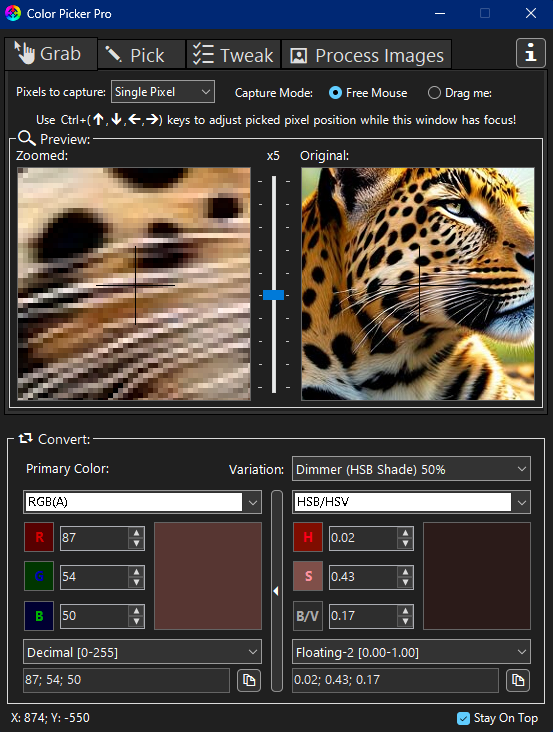Click the S saturation channel swatch

(x=308, y=576)
